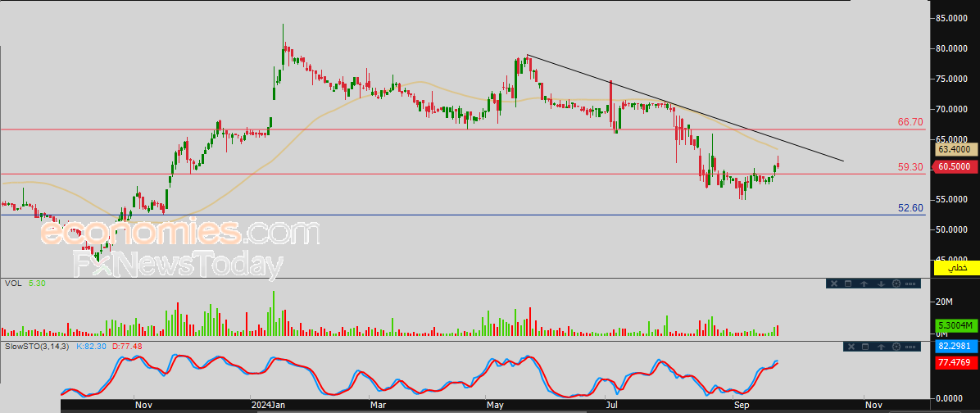Select the 66.70 resistance level label
The image size is (980, 413).
point(910,122)
